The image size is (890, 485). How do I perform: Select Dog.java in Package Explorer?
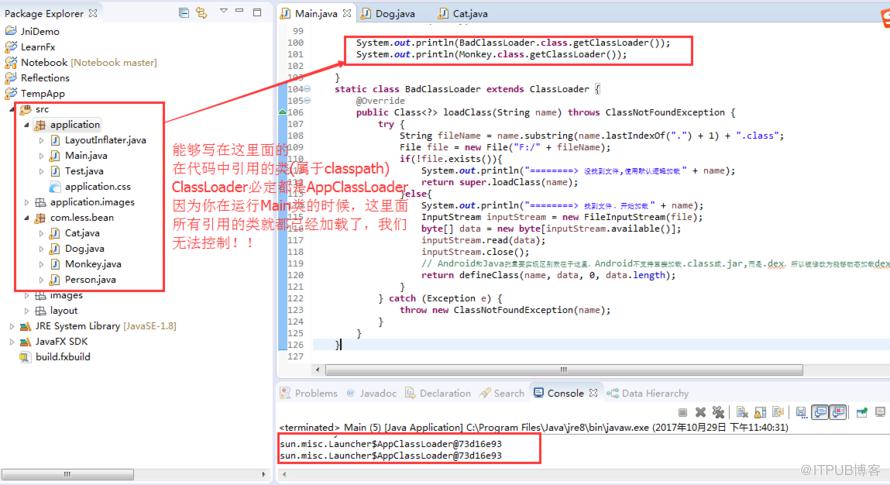pyautogui.click(x=77, y=248)
